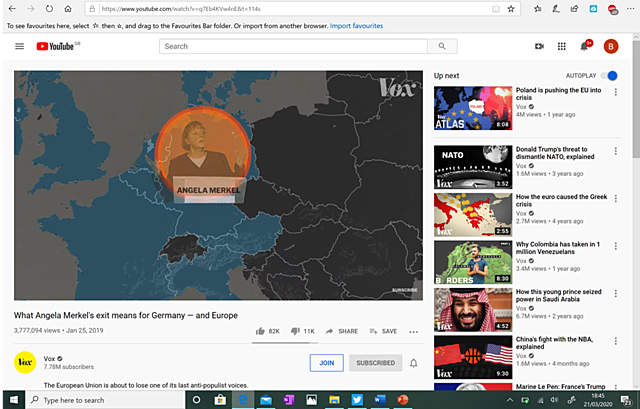Open options for Poland EU crisis video
Viewport: 640px width, 409px height.
tap(616, 92)
